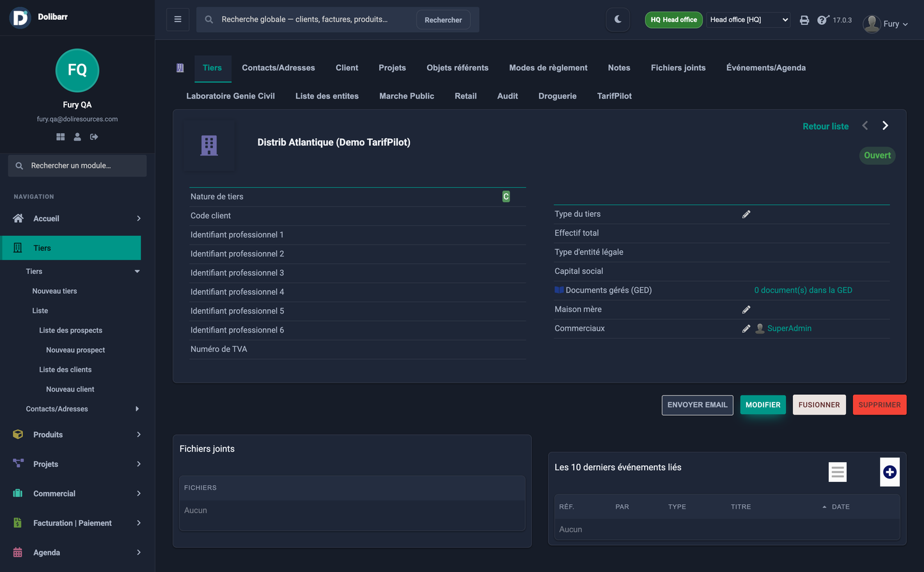Expand the Produits menu chevron
This screenshot has width=924, height=572.
139,434
